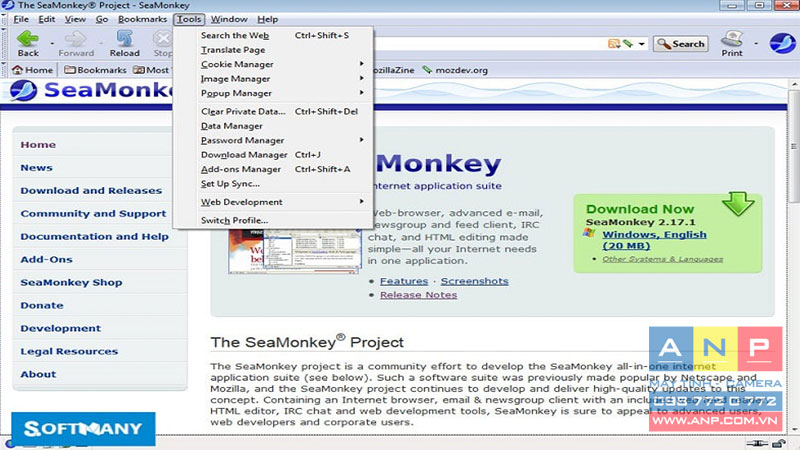Open the mozdev.org bookmark
The height and width of the screenshot is (450, 800).
tap(455, 70)
